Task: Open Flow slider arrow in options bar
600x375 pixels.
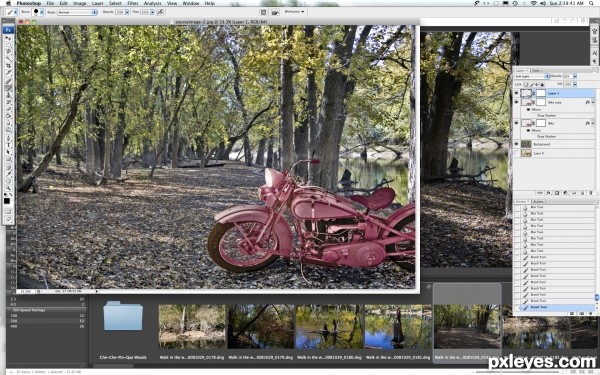Action: [152, 12]
